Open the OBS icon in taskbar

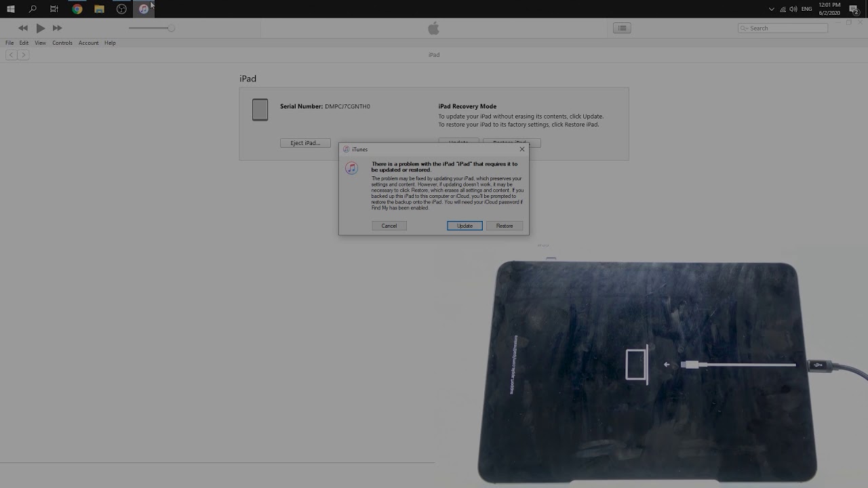121,9
